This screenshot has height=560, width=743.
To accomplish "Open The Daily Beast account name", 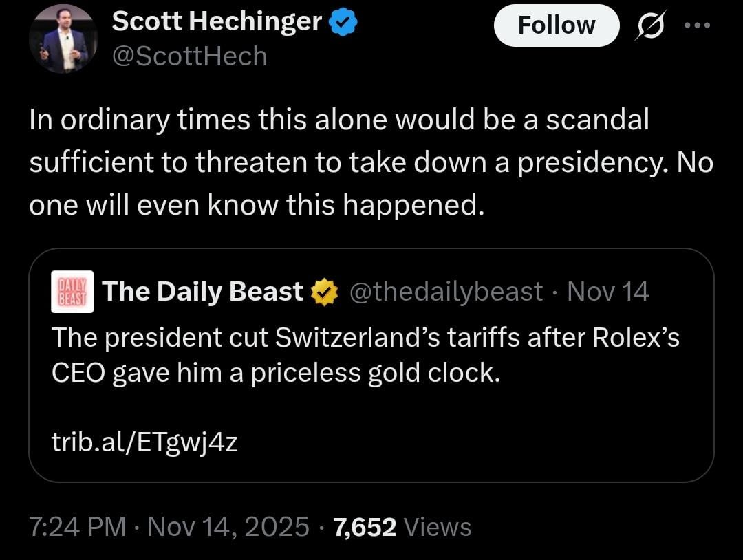I will [x=202, y=292].
